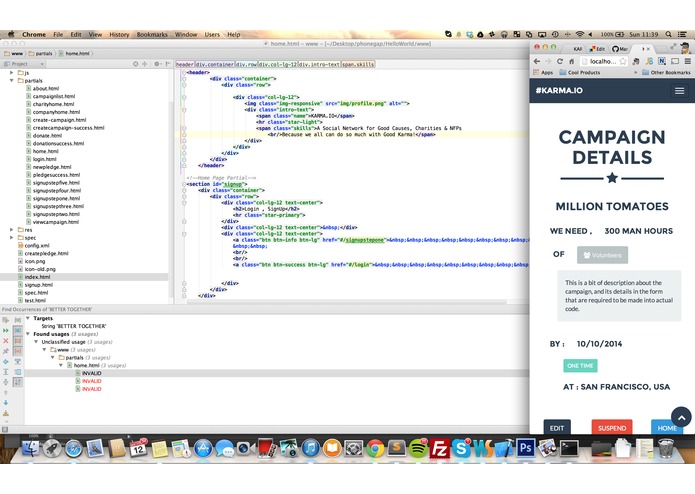This screenshot has width=695, height=494.
Task: Select index.html in project tree
Action: coord(37,277)
